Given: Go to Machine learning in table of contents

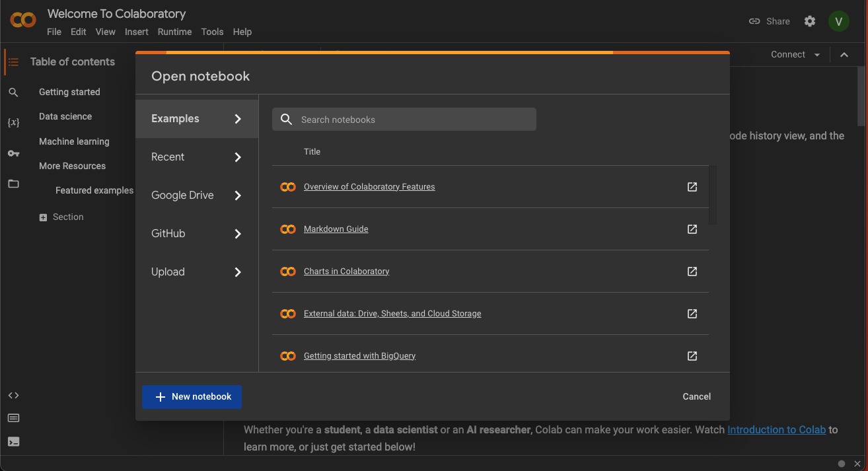Looking at the screenshot, I should coord(74,142).
